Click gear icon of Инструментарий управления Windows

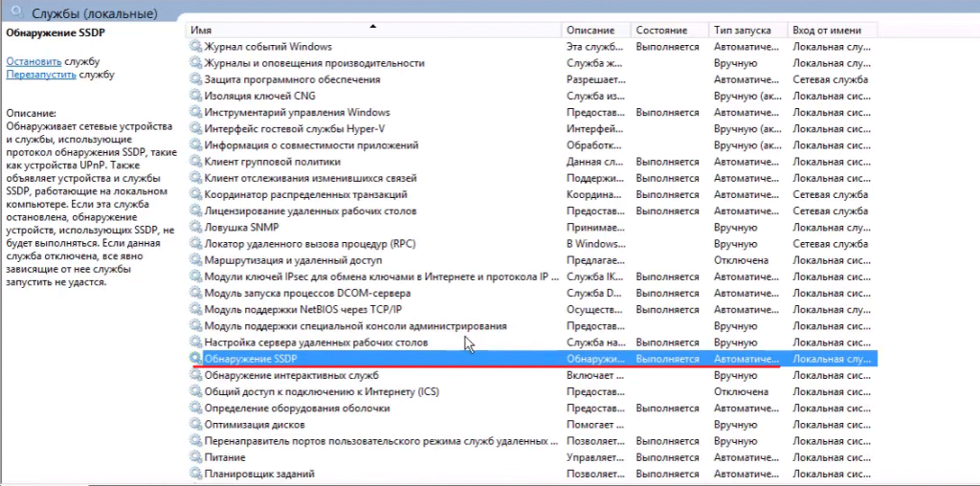point(195,113)
